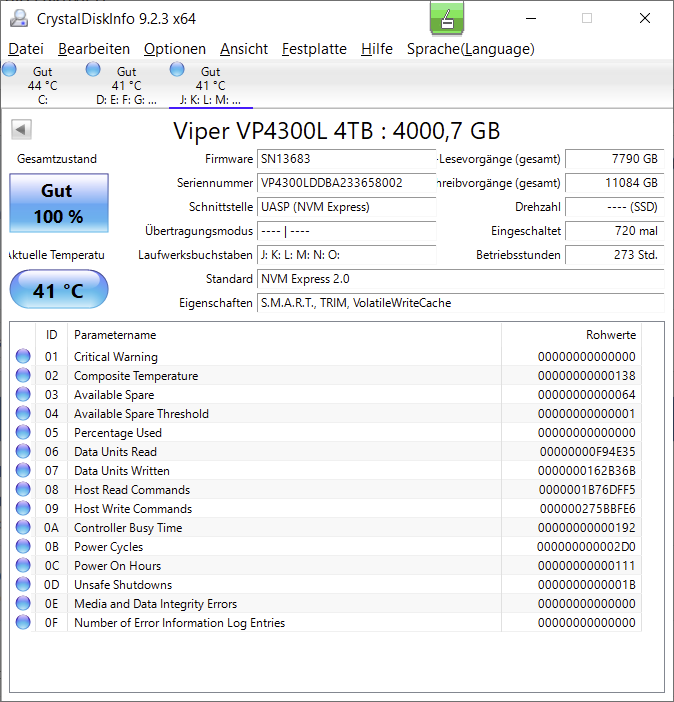Click raw value 00000000F94E35
Screen dimensions: 674x702
pos(587,452)
